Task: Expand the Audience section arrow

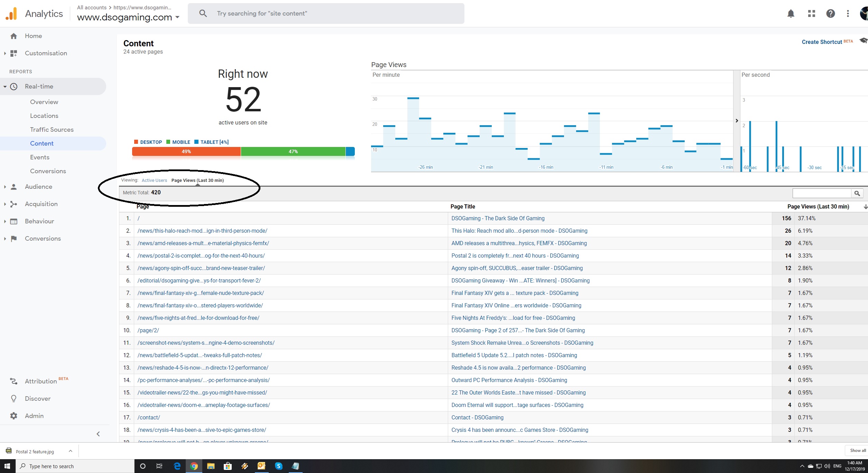Action: click(5, 187)
